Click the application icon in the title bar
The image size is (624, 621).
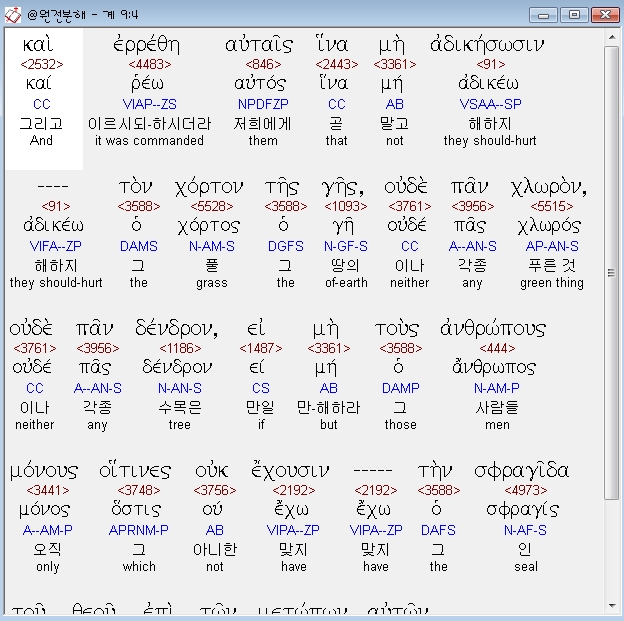tap(12, 15)
